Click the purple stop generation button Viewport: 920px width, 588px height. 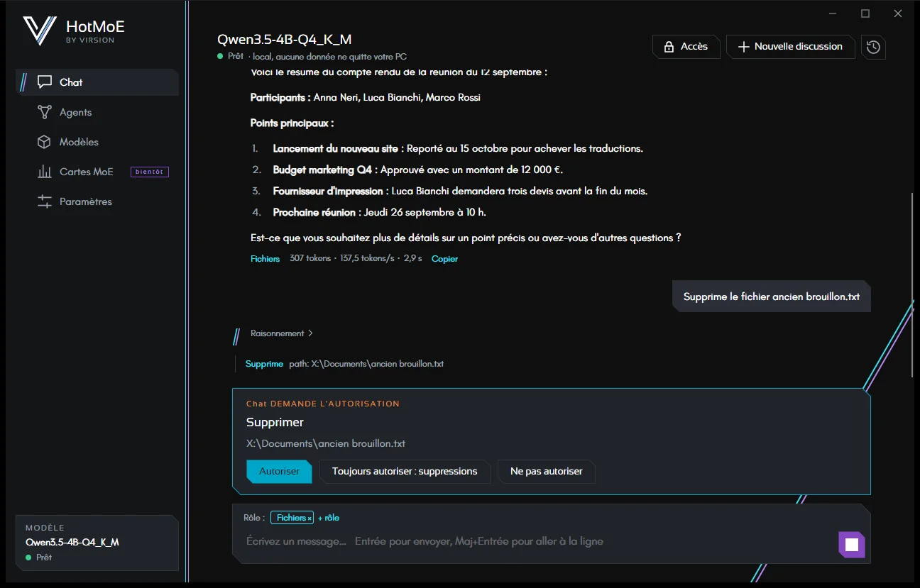(852, 545)
